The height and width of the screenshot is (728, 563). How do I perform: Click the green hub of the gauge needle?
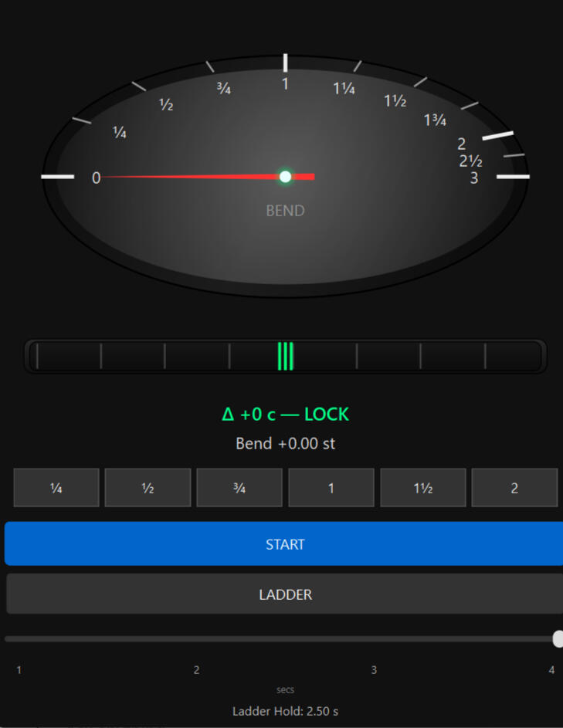tap(285, 177)
